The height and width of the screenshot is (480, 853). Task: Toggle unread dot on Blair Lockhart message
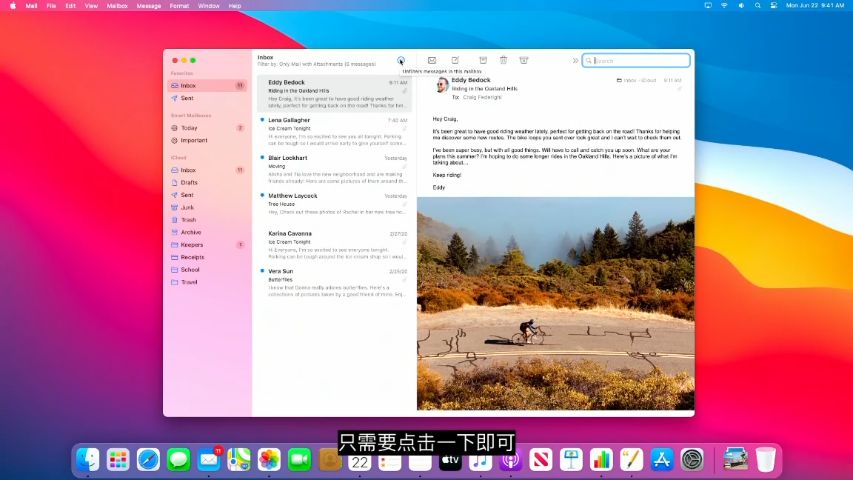(262, 157)
